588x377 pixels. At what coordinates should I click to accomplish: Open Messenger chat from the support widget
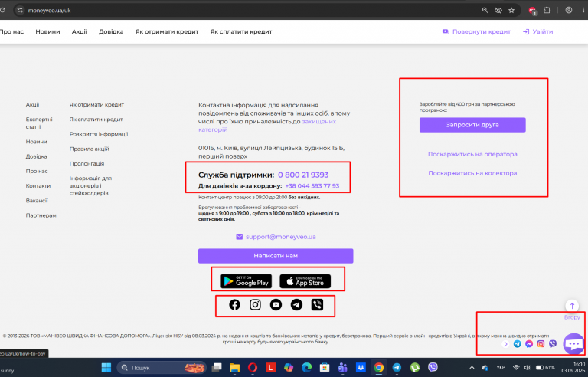pos(529,343)
